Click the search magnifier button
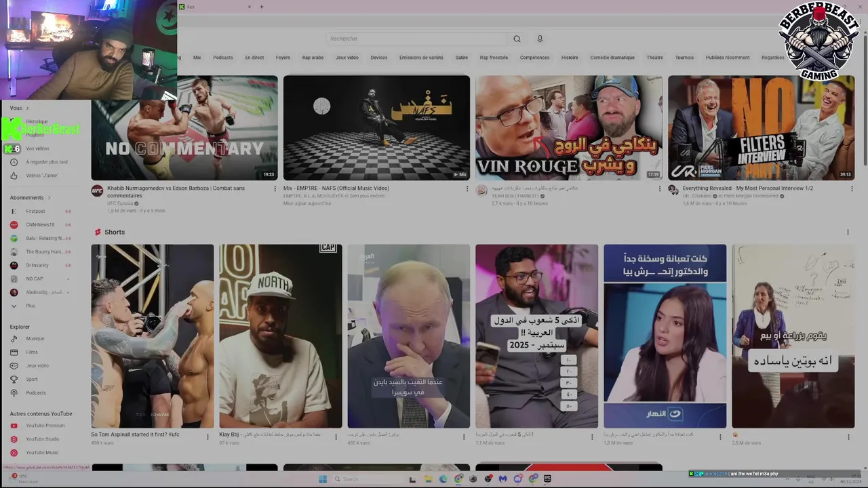This screenshot has height=488, width=868. pos(517,39)
